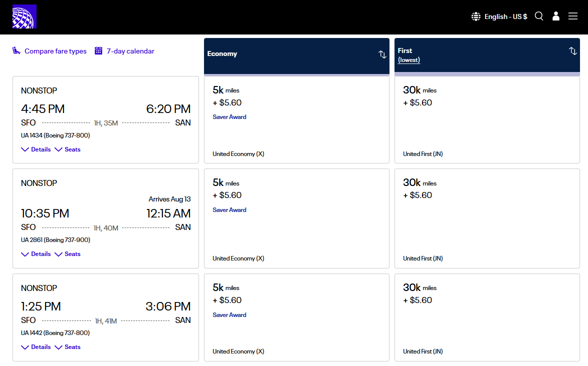Open the search magnifier icon
588x366 pixels.
click(539, 16)
